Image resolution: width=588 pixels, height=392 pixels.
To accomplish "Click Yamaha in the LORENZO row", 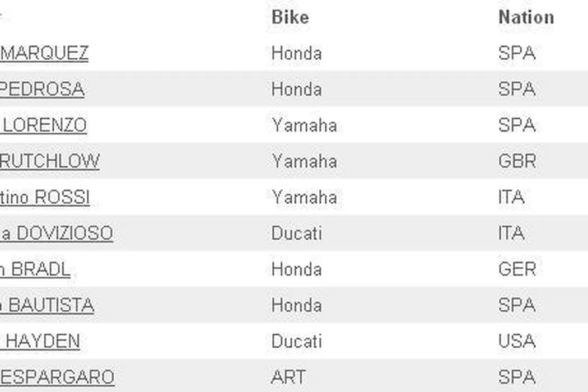I will 304,125.
